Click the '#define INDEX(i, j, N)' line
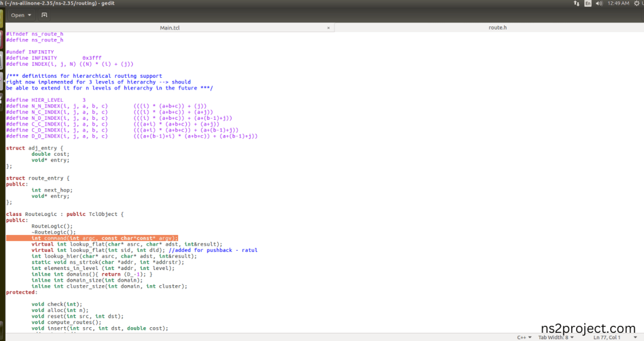Viewport: 644px width, 341px height. tap(70, 64)
